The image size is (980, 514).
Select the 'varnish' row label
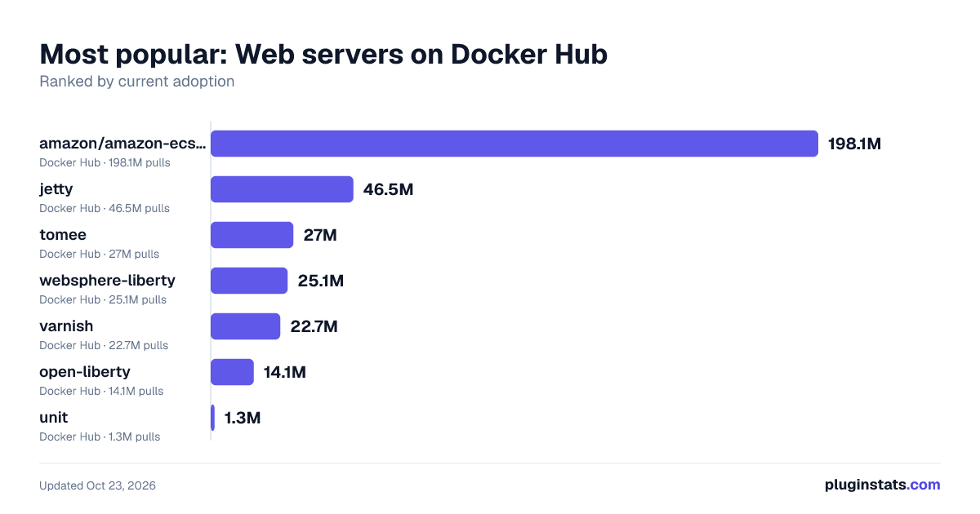tap(66, 326)
